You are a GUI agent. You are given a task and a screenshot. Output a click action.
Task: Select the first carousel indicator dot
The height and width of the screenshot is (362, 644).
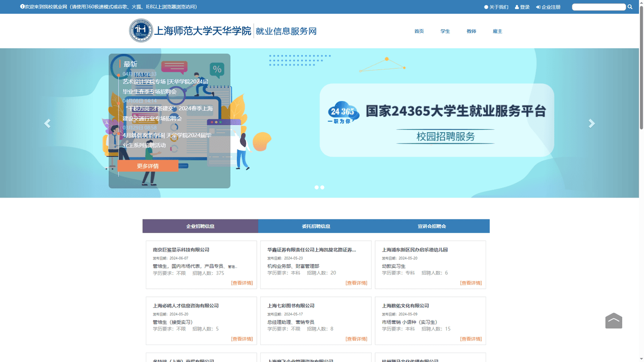317,187
